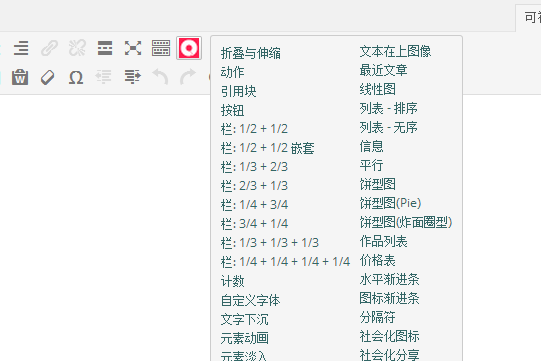Choose 文本在上图像 menu entry
Image resolution: width=541 pixels, height=361 pixels.
click(395, 51)
